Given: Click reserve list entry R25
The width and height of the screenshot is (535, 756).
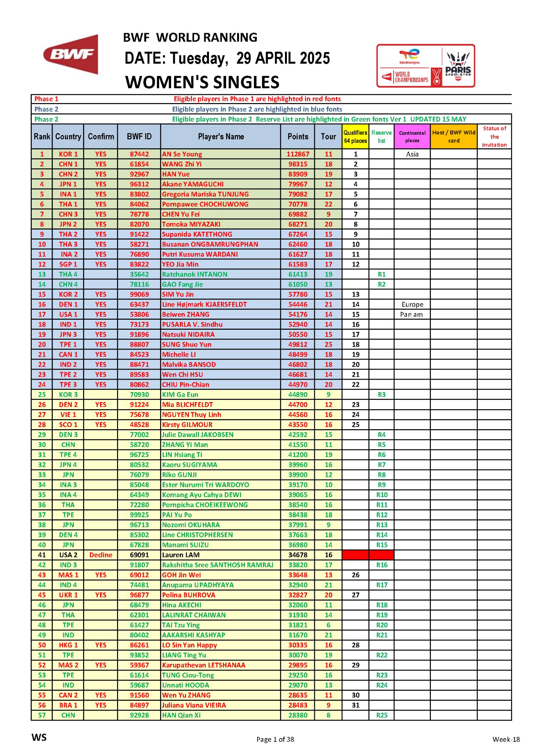Looking at the screenshot, I should pos(382,715).
